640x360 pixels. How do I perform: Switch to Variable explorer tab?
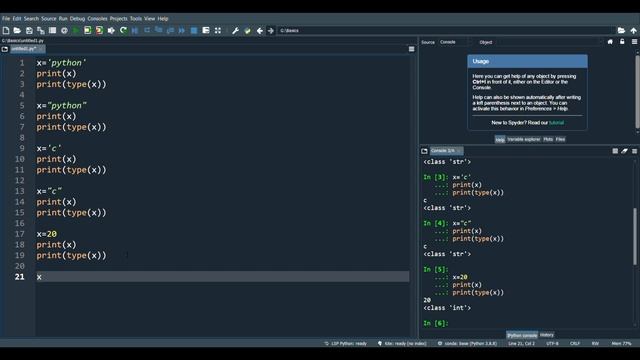pos(524,139)
